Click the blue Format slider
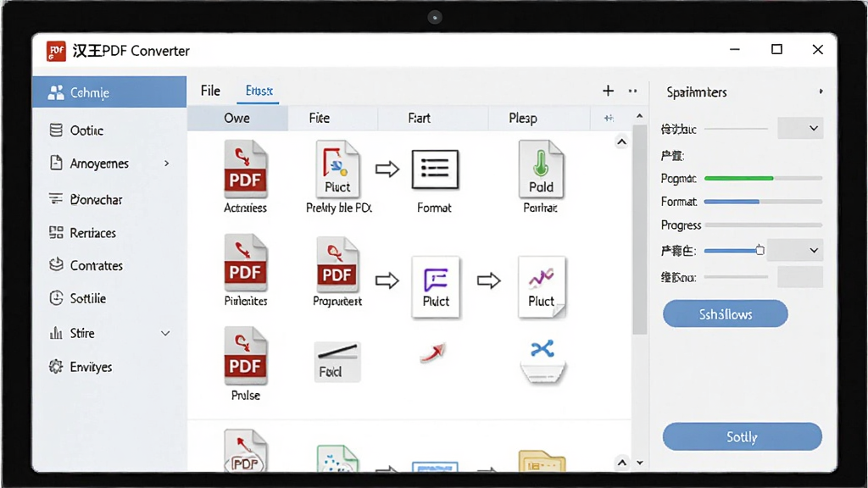 (763, 202)
